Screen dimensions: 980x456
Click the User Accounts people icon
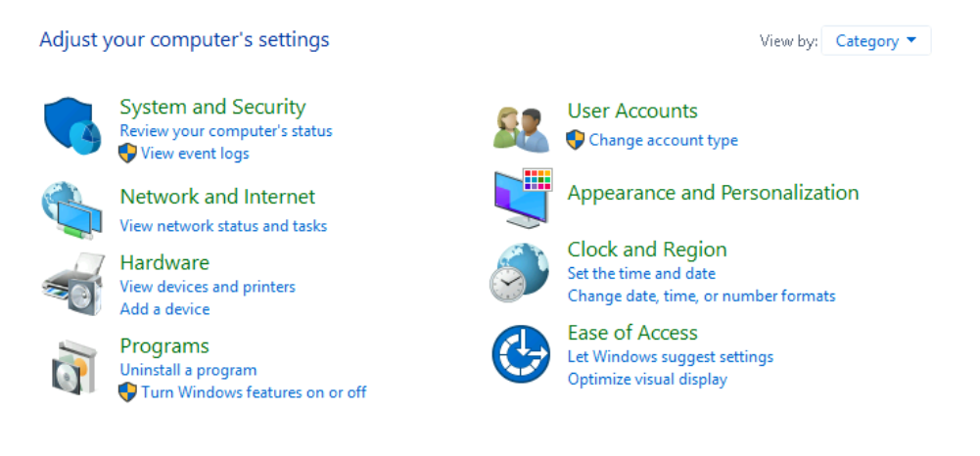(520, 129)
